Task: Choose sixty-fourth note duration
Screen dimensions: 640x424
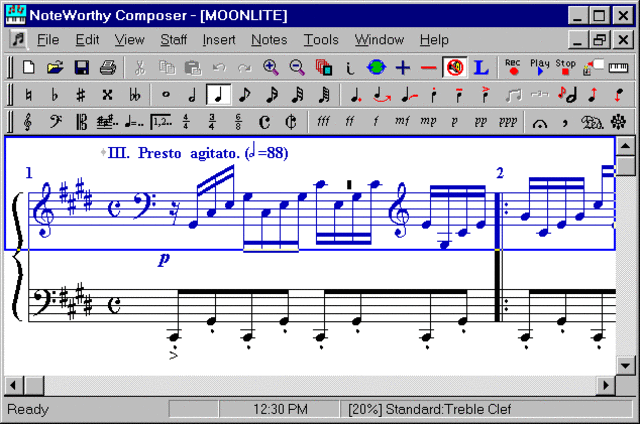Action: coord(324,95)
